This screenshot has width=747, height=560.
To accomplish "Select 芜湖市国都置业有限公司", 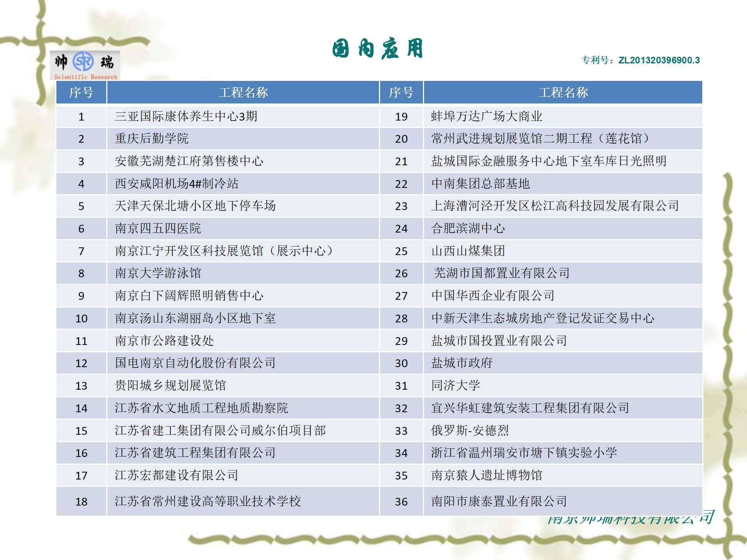I will click(563, 273).
